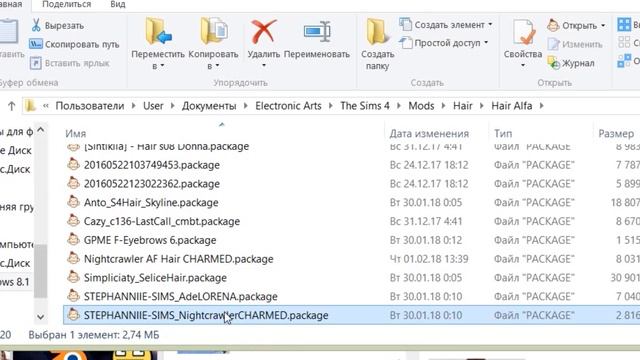
Task: Click the icon of 2016052123022362.package
Action: coord(73,183)
